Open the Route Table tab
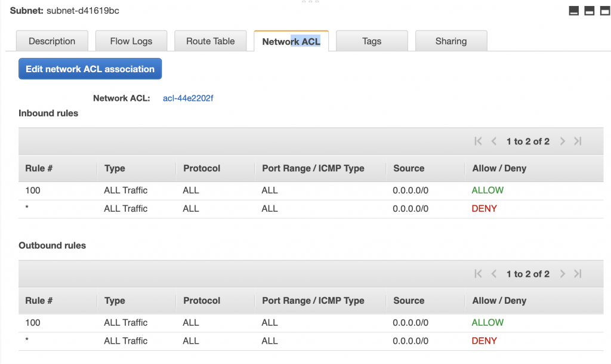The image size is (611, 364). click(x=211, y=41)
